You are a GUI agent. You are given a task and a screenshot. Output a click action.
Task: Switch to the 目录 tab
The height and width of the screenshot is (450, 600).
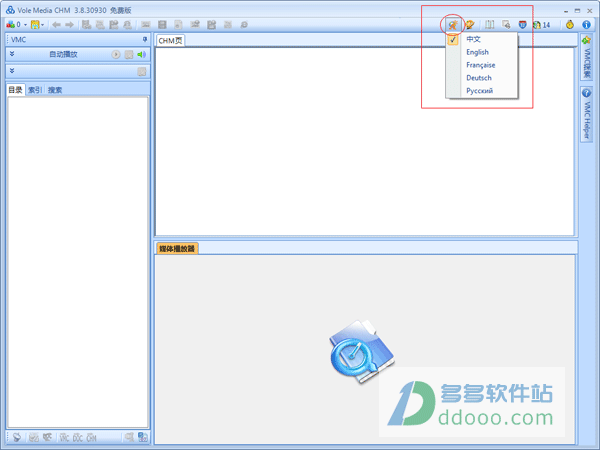click(16, 90)
